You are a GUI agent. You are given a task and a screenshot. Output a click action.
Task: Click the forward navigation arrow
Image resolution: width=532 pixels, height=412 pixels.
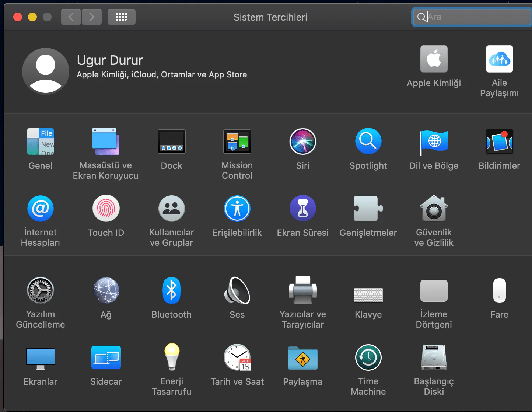91,17
